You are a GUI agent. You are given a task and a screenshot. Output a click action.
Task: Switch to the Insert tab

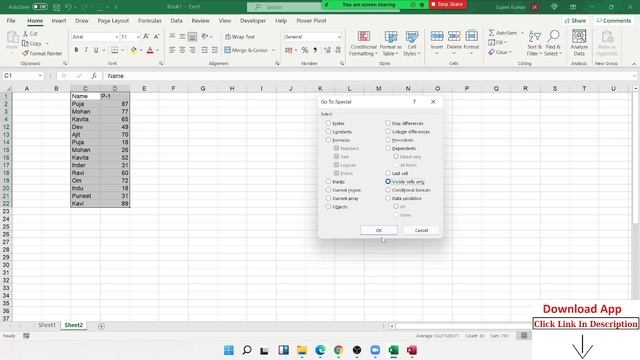click(x=59, y=20)
